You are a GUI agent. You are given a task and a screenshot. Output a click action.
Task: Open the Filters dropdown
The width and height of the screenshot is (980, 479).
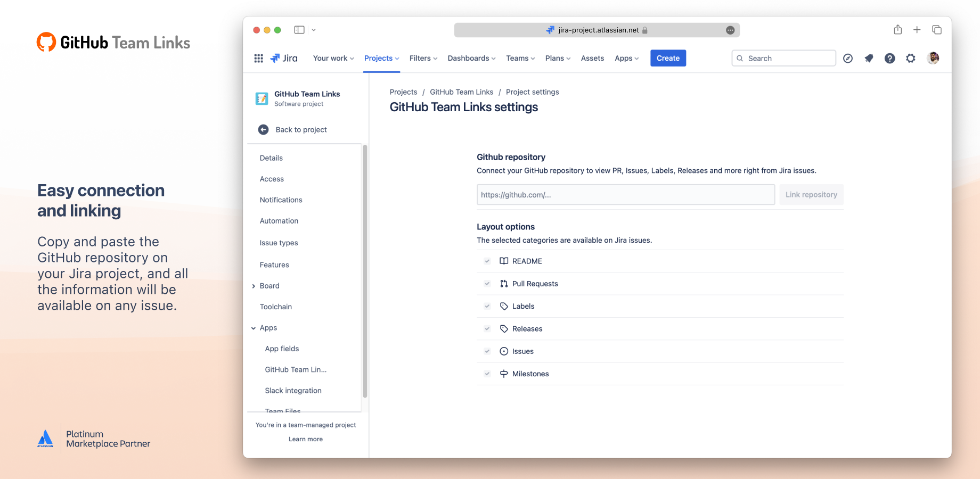[423, 59]
